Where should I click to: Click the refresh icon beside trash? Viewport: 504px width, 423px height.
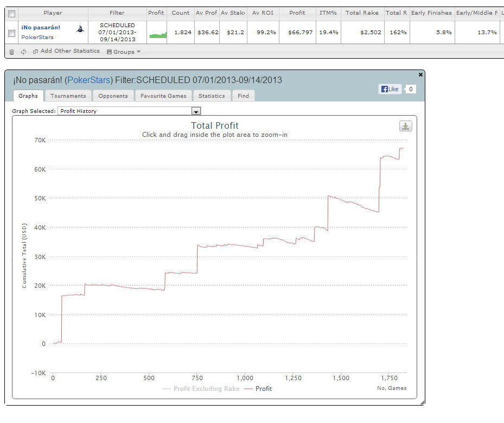[x=23, y=52]
